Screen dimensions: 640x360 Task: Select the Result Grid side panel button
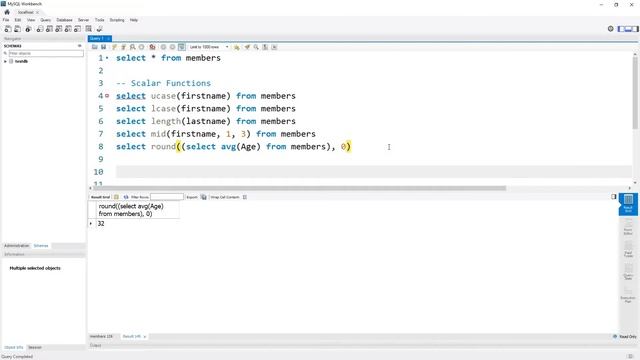point(628,203)
